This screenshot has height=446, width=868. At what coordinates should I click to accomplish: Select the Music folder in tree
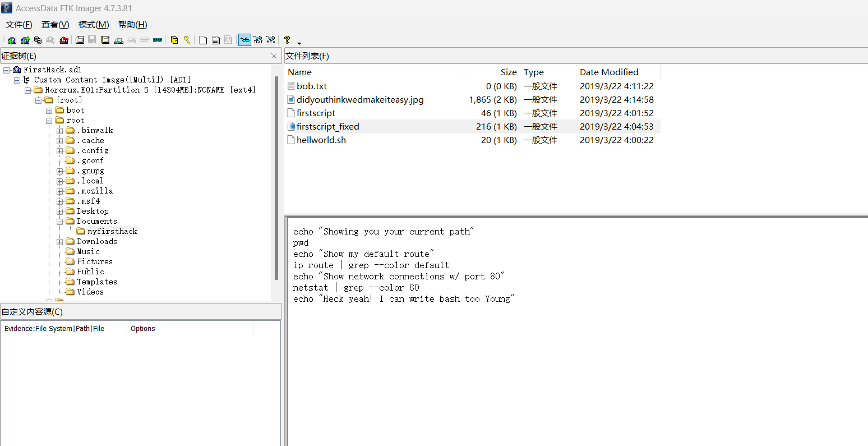88,251
